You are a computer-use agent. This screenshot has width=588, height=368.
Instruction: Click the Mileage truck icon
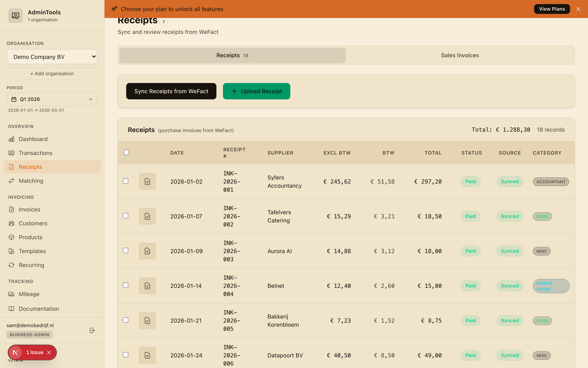[11, 294]
